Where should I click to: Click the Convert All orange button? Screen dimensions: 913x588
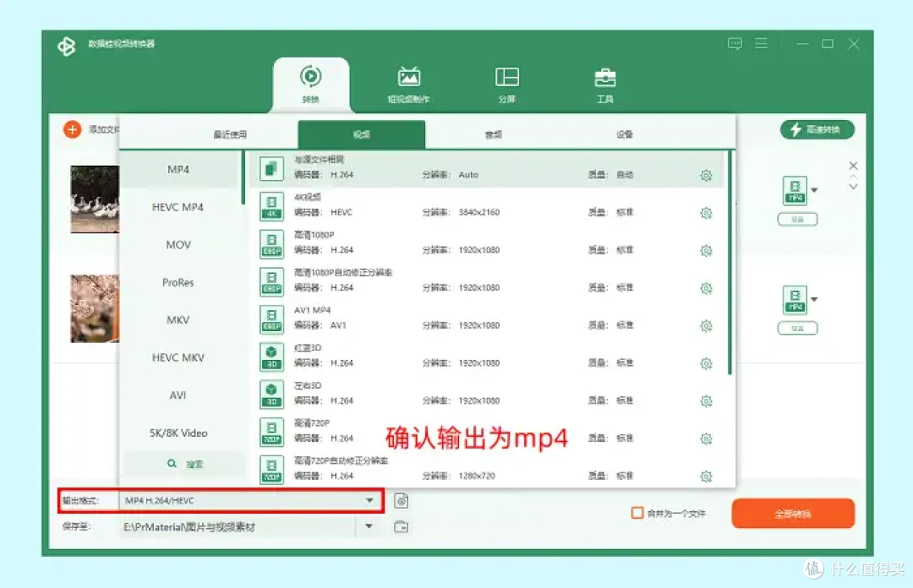(793, 514)
